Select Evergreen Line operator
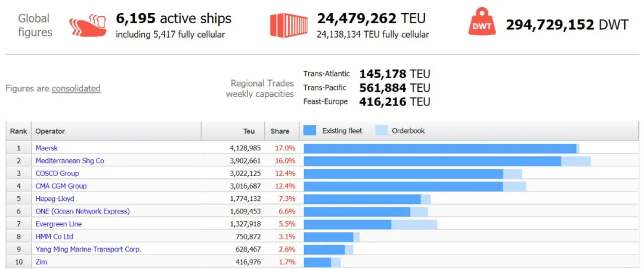 click(x=58, y=224)
